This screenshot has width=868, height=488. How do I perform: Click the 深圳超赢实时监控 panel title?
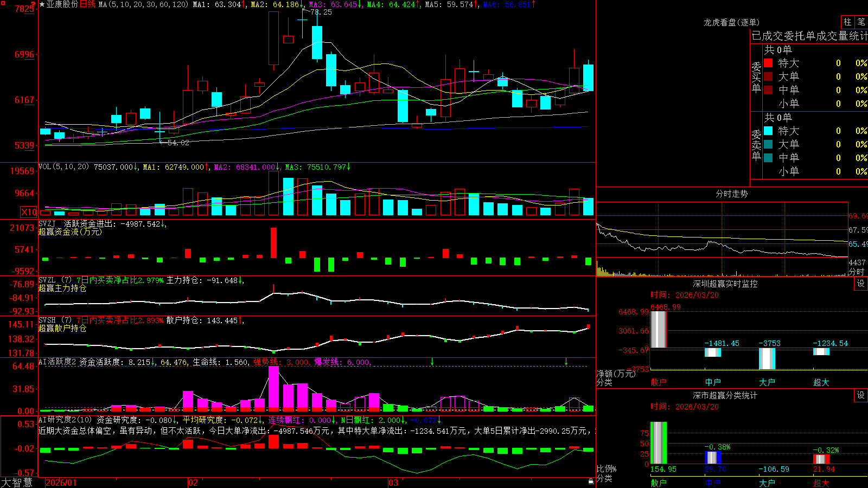pos(725,284)
